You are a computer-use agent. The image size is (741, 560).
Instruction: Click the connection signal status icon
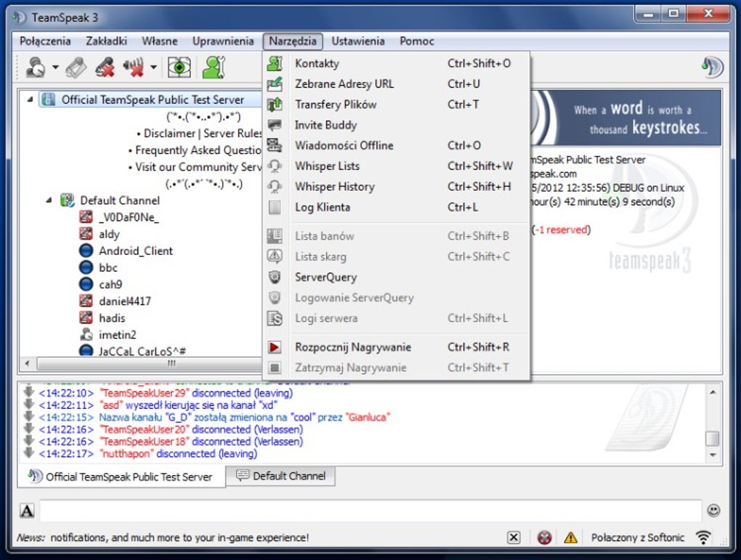pos(704,537)
